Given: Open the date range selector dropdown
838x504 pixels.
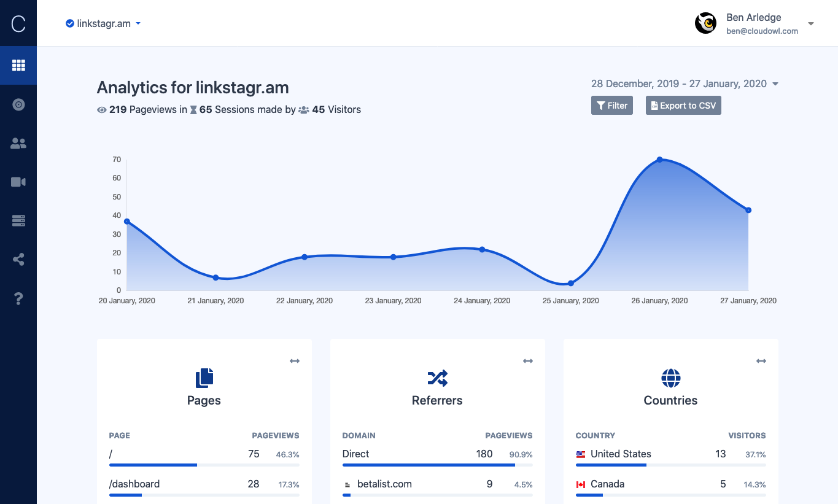Looking at the screenshot, I should click(x=775, y=83).
